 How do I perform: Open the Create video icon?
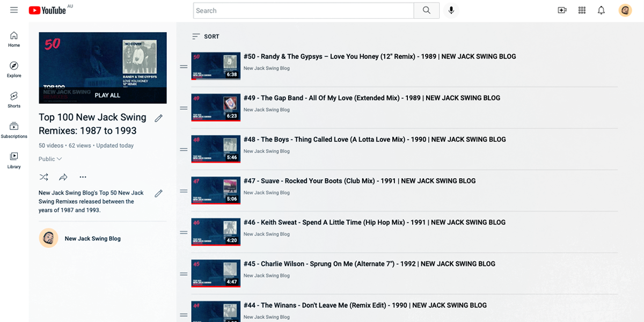point(562,10)
